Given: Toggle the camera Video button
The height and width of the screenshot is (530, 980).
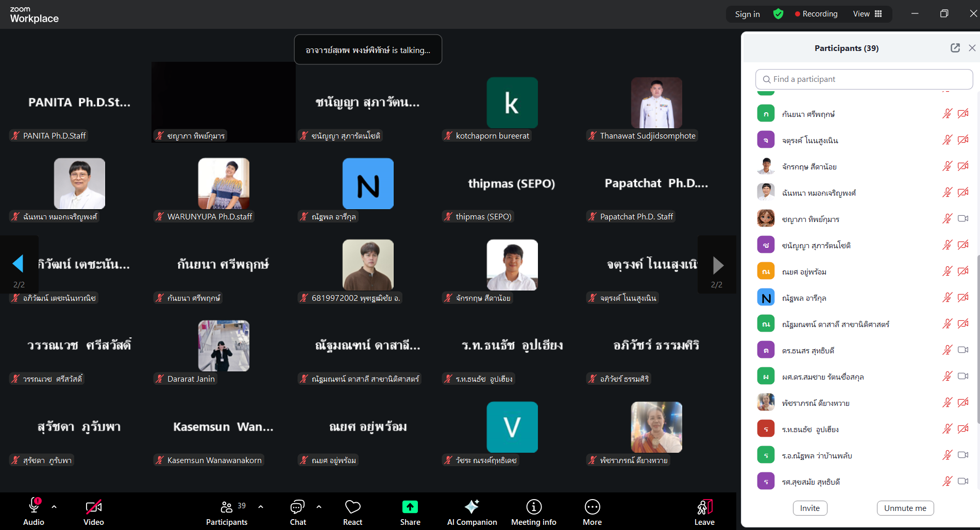Looking at the screenshot, I should 94,512.
